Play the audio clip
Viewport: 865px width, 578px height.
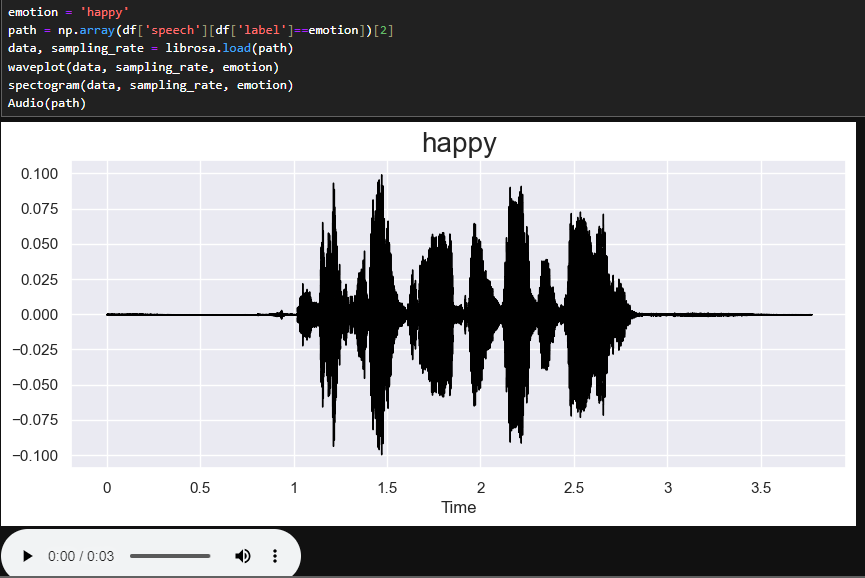[28, 556]
